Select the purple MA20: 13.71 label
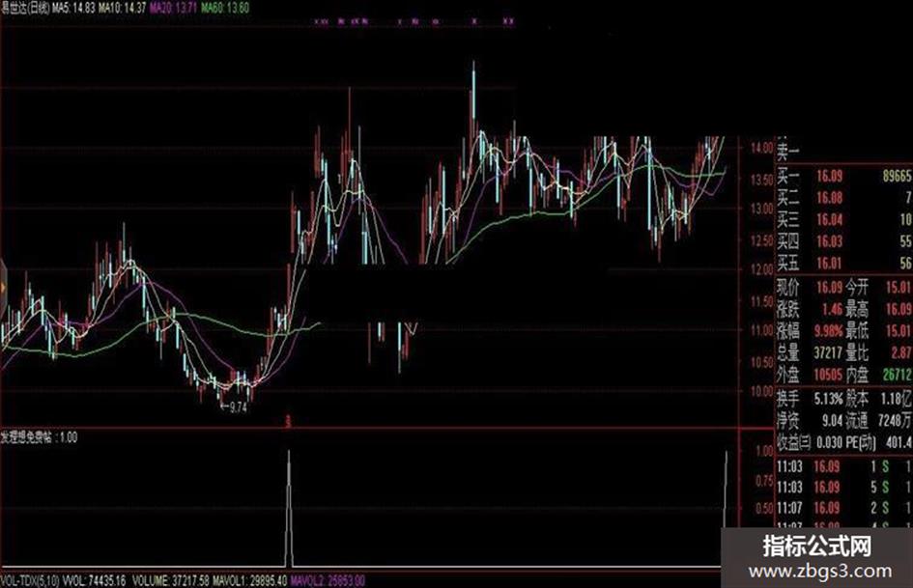This screenshot has width=913, height=588. (174, 8)
